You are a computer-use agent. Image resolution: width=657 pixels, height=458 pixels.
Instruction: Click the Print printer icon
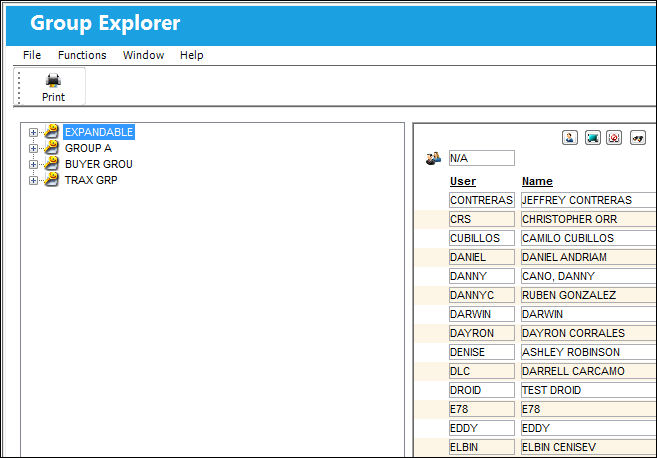53,80
